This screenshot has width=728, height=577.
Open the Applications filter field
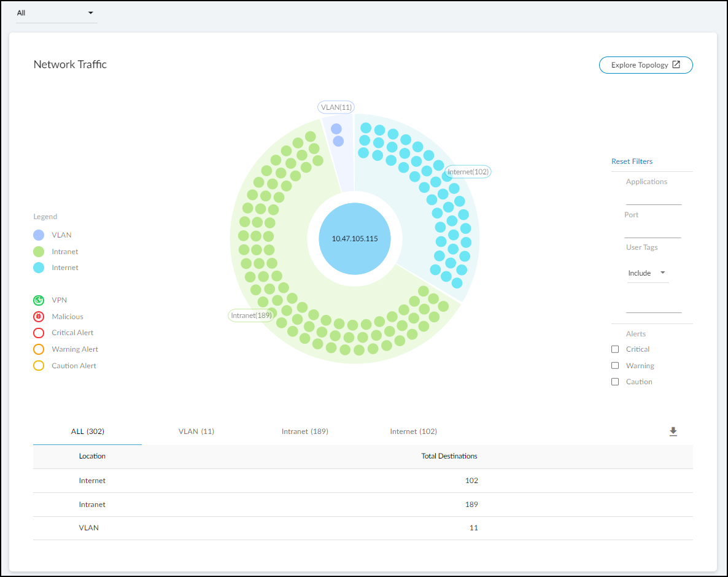click(x=653, y=198)
